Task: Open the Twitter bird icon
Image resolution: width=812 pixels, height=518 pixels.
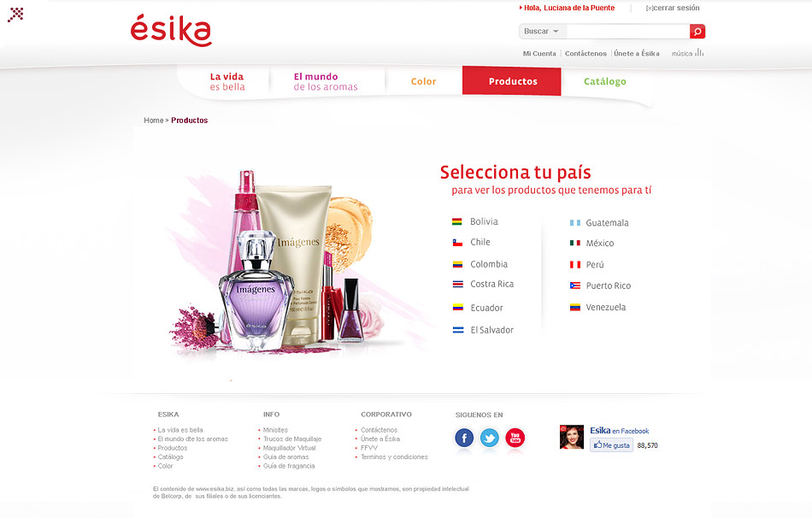Action: click(x=490, y=439)
